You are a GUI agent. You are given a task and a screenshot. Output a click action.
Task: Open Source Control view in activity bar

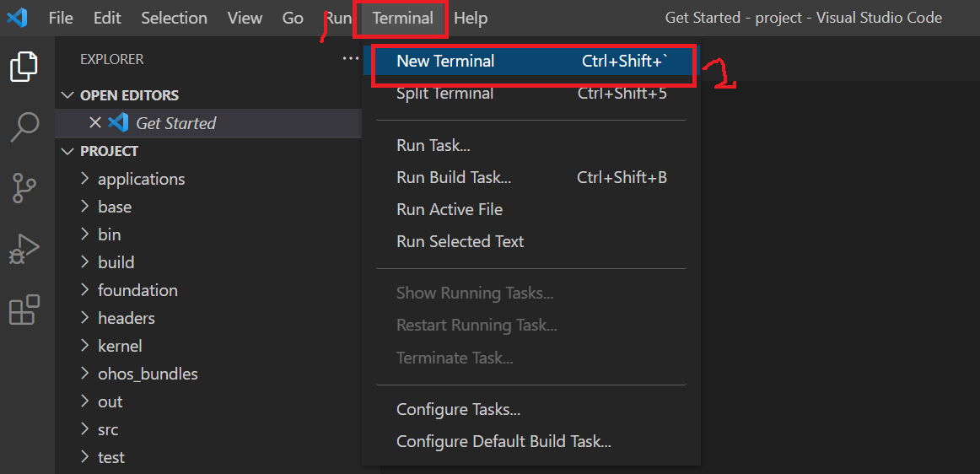pos(24,188)
